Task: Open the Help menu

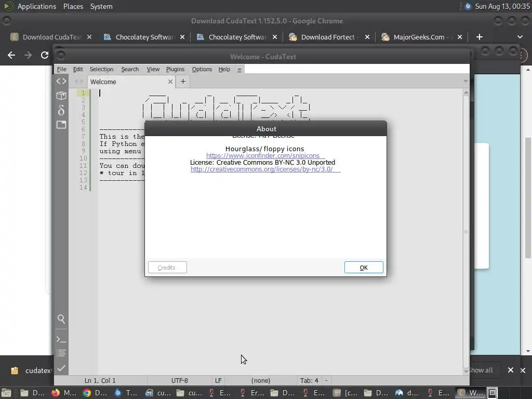Action: point(224,69)
